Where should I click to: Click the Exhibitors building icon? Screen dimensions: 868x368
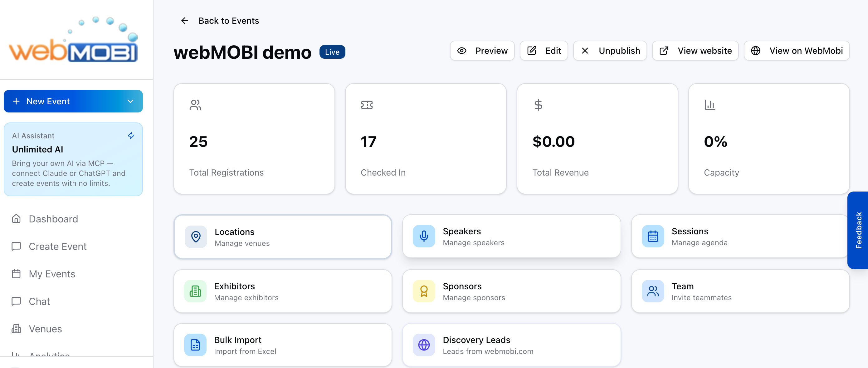click(195, 291)
